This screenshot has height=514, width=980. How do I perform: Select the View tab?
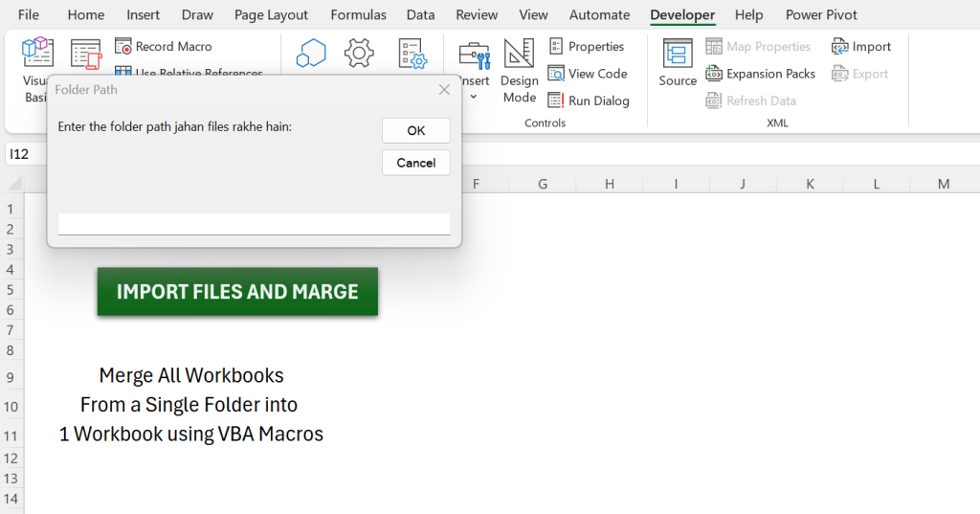(533, 15)
